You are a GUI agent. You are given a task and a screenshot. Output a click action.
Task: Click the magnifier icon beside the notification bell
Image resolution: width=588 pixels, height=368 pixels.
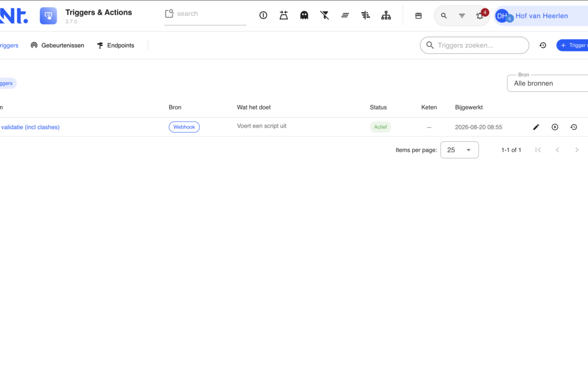click(444, 16)
